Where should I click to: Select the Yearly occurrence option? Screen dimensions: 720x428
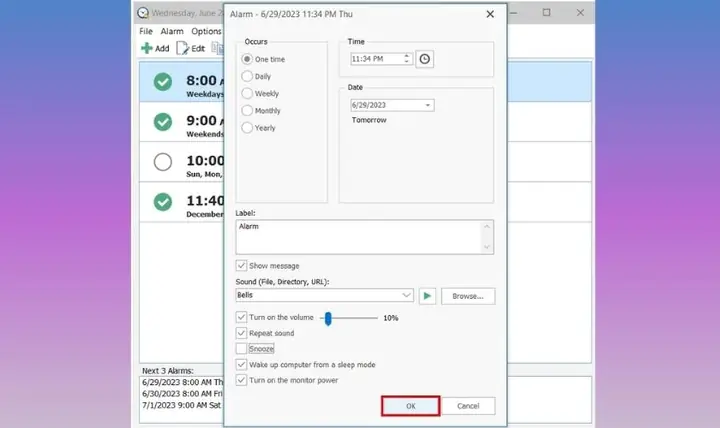pyautogui.click(x=247, y=128)
